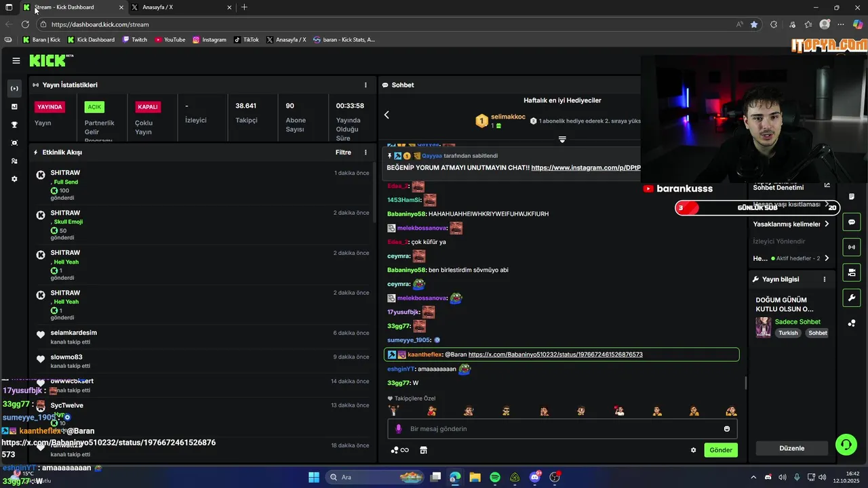The width and height of the screenshot is (868, 488).
Task: Open the wrench widget icon in right rail
Action: (x=852, y=298)
